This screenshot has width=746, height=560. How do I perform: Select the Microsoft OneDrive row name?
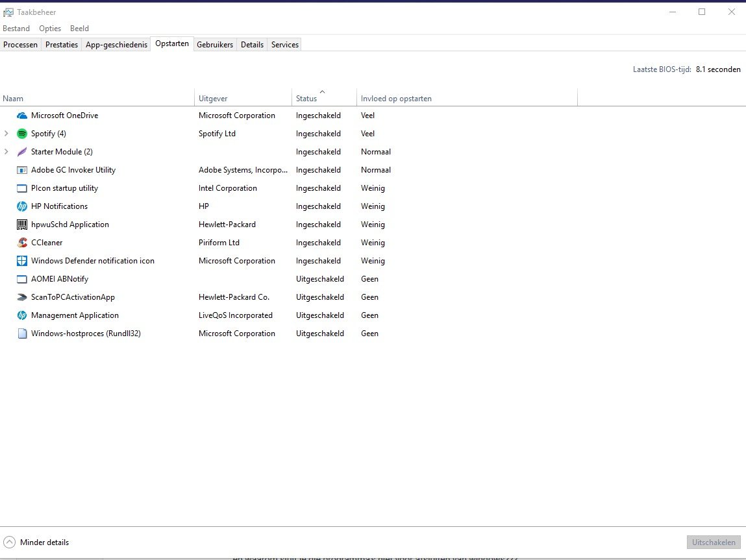pyautogui.click(x=65, y=116)
